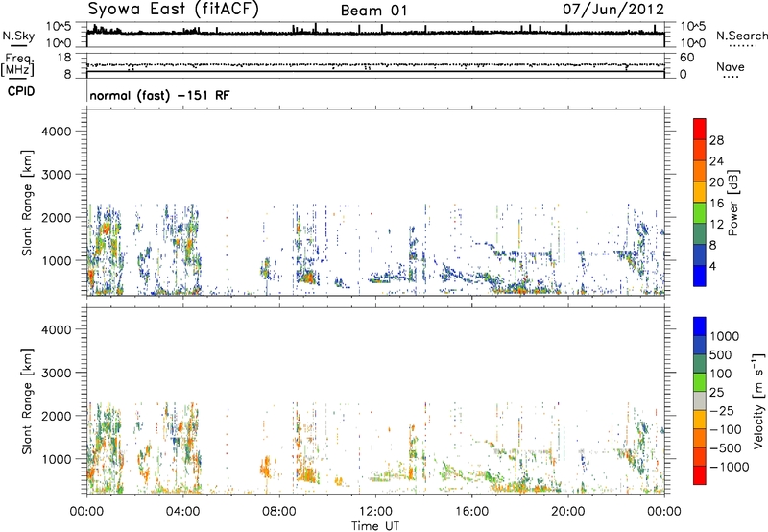Click the blue bottom segment of Power colorbar
768x532 pixels.
pos(700,276)
